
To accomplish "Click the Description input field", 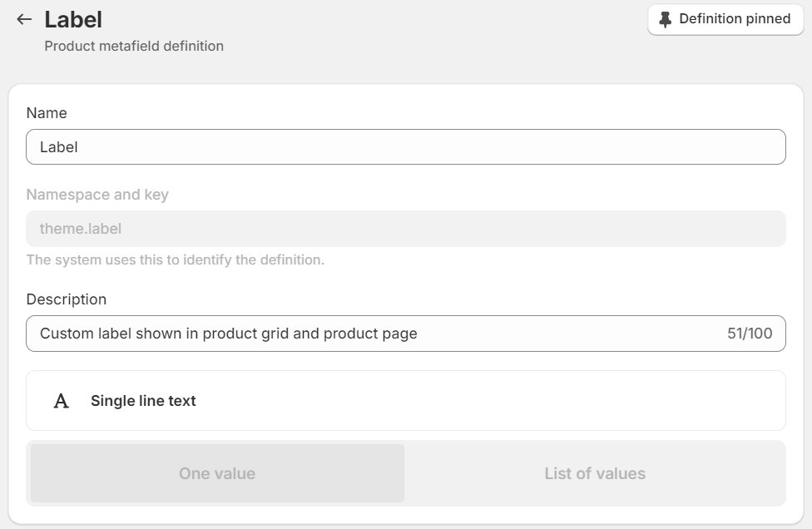I will 406,334.
